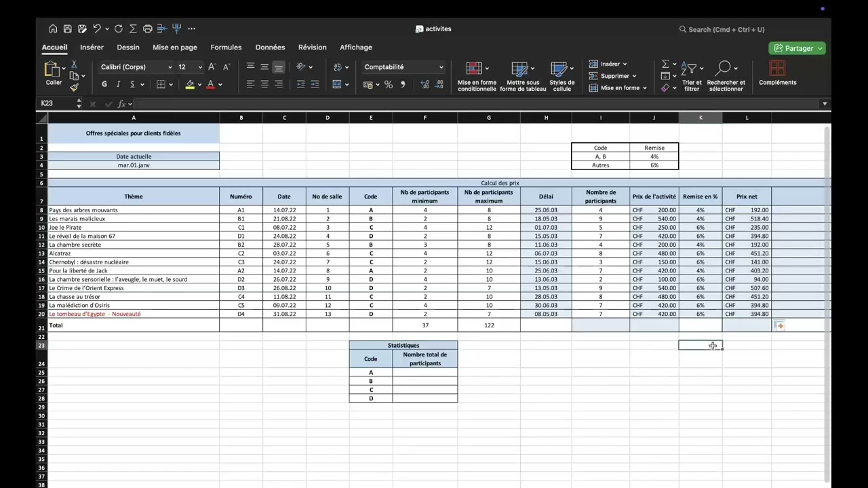Expand the formula bar with the arrow
Screen dimensions: 868x488
825,104
